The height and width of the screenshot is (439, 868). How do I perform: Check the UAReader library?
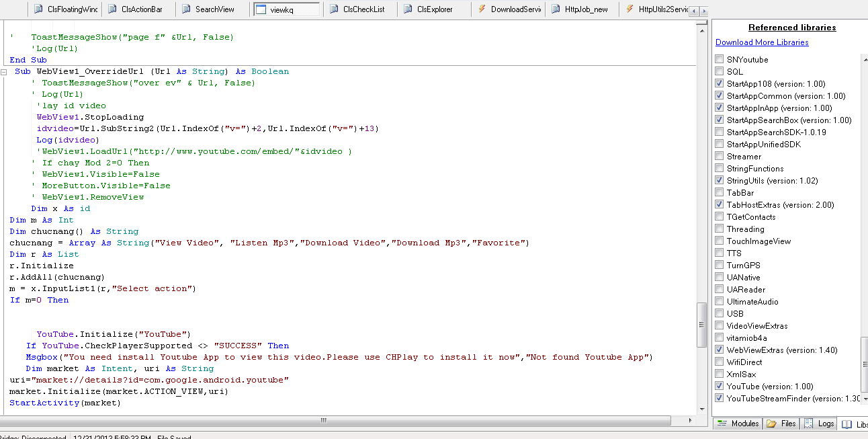click(x=720, y=289)
